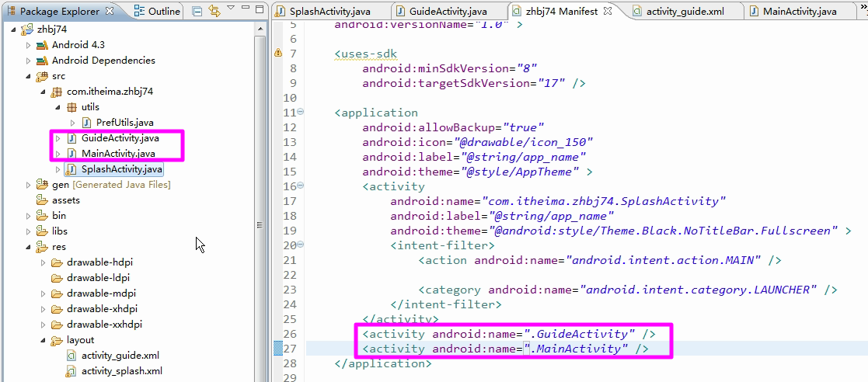
Task: Click the src source folder icon
Action: (x=42, y=76)
